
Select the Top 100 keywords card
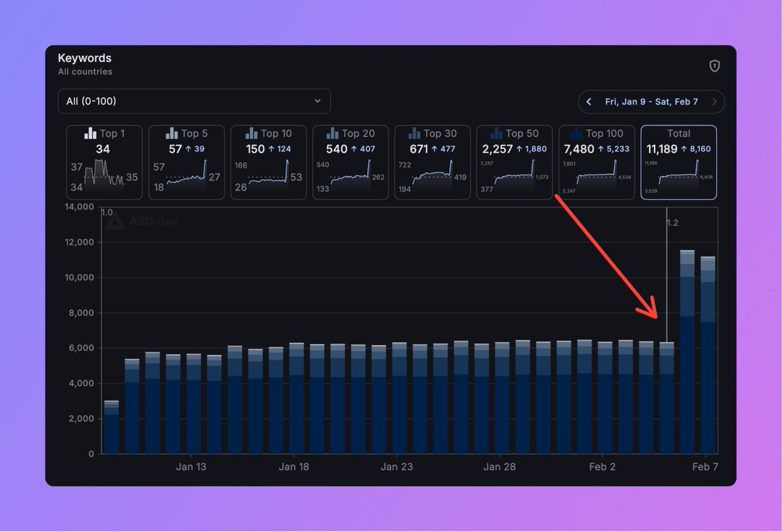pyautogui.click(x=597, y=162)
